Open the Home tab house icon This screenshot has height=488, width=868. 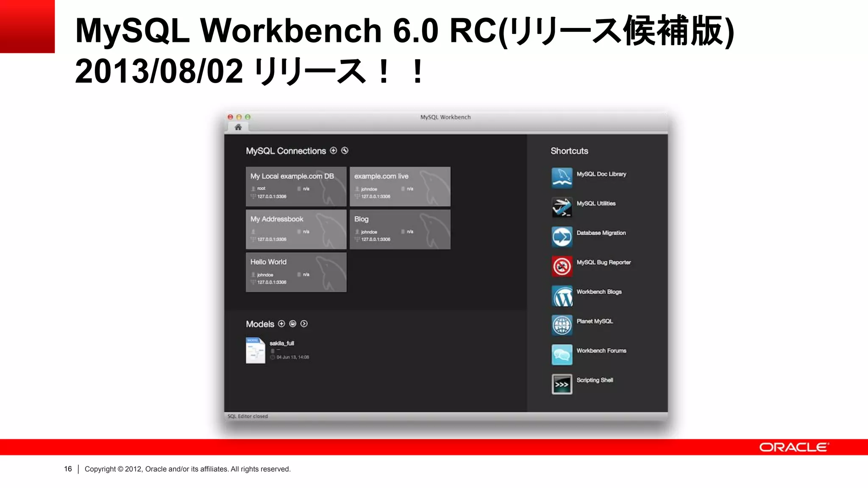(238, 127)
